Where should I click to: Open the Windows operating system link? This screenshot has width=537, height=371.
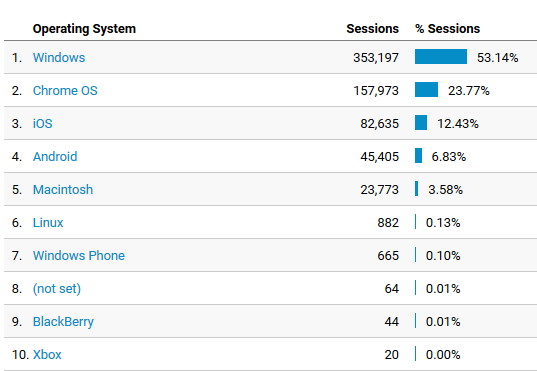(x=59, y=58)
